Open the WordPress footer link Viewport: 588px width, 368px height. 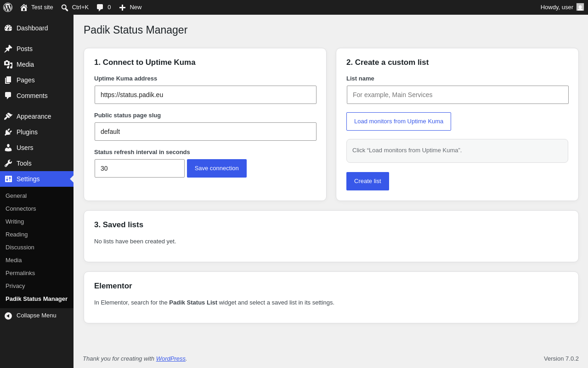[171, 359]
